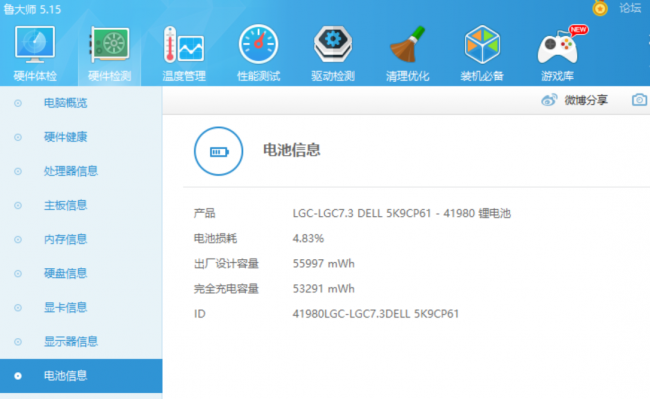Screen dimensions: 650x399
Task: Click 微博分享 share text
Action: tap(586, 100)
